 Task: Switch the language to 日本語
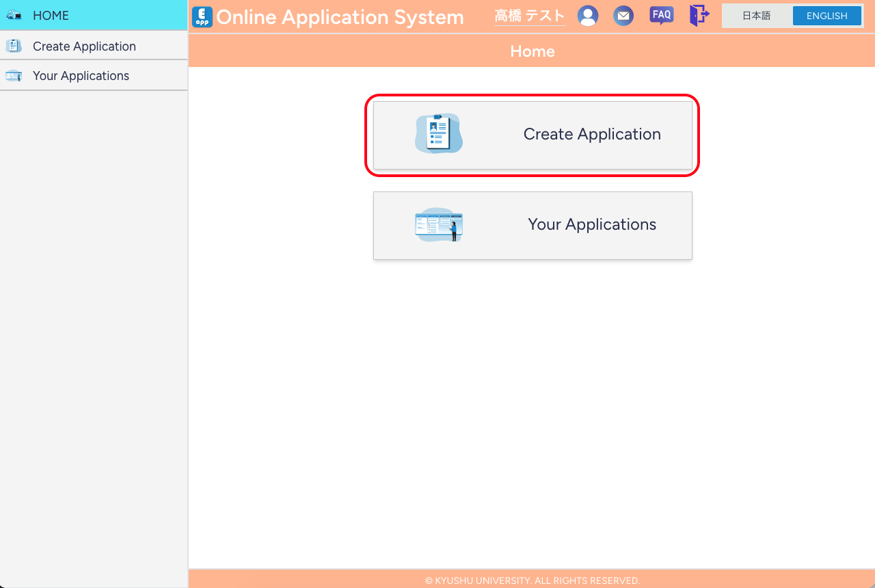coord(757,14)
